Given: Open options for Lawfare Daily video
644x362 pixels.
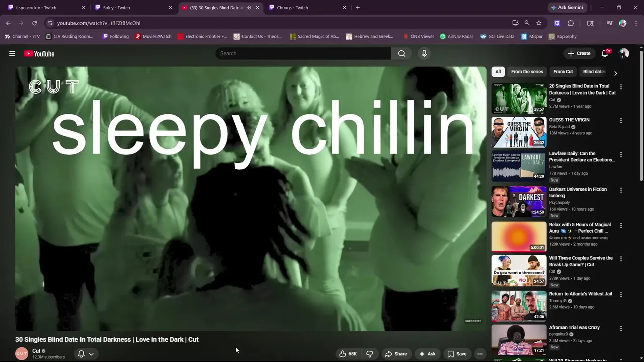Looking at the screenshot, I should (x=621, y=154).
